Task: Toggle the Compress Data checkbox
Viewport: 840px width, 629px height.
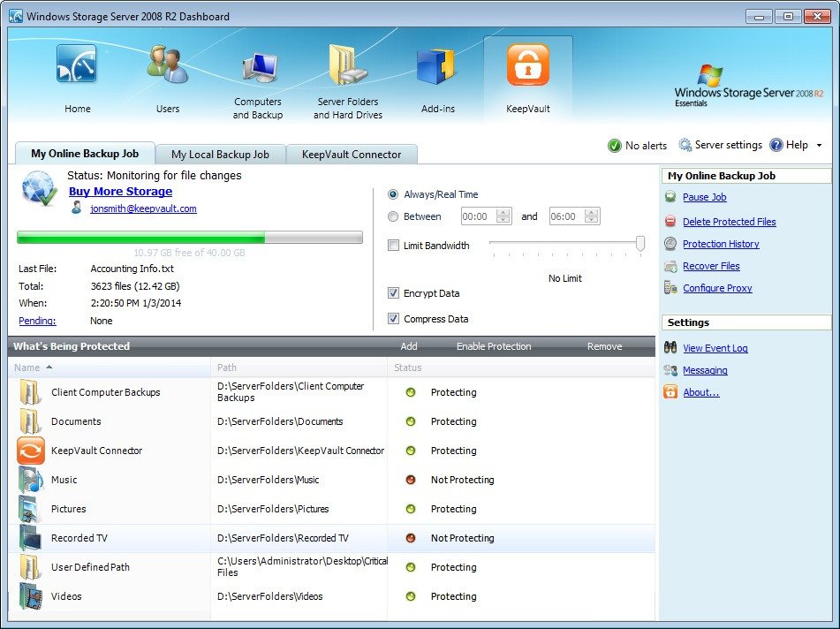Action: [x=393, y=319]
